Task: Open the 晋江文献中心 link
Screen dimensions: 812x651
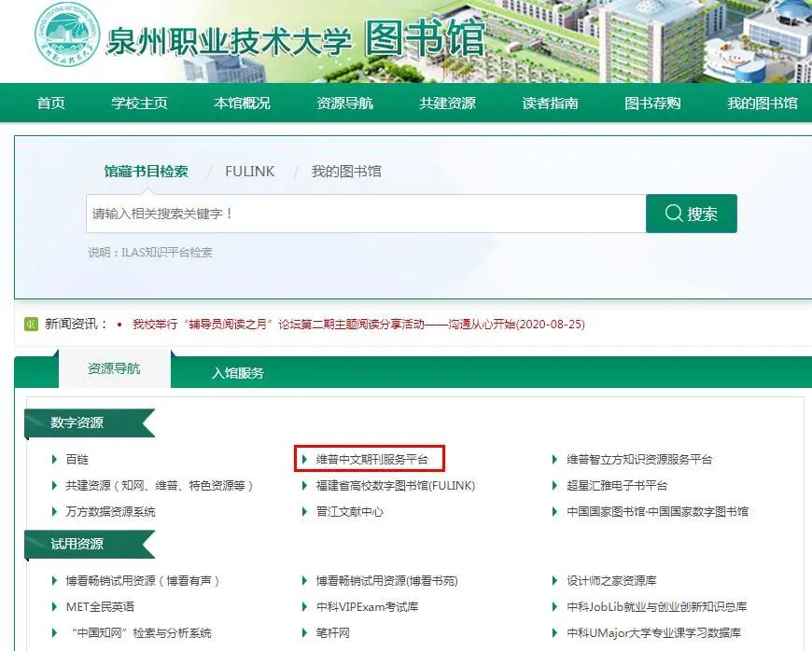Action: click(350, 512)
